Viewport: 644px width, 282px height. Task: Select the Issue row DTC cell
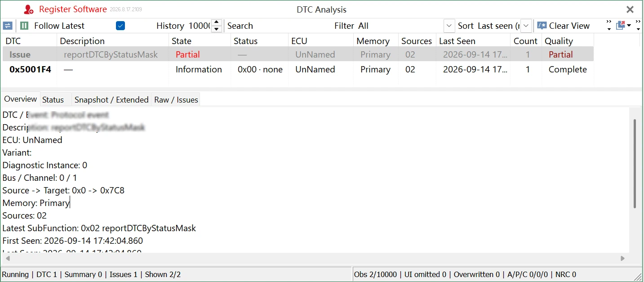pos(29,54)
